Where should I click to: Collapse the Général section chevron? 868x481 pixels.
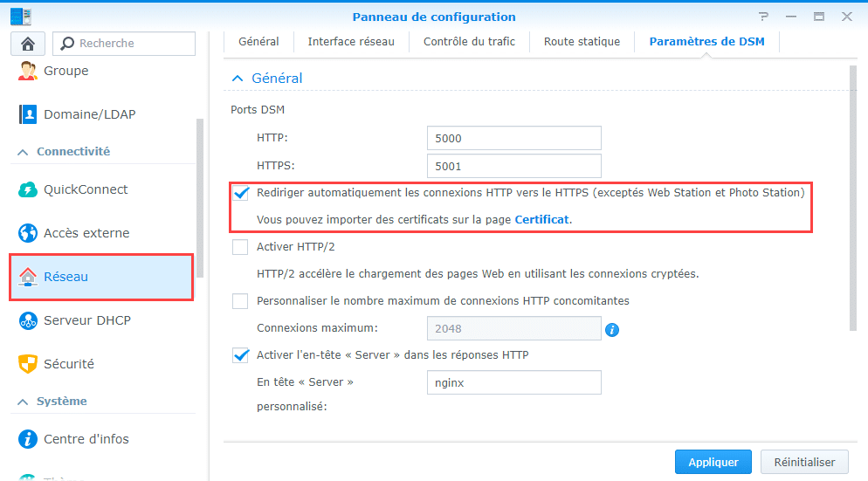236,79
